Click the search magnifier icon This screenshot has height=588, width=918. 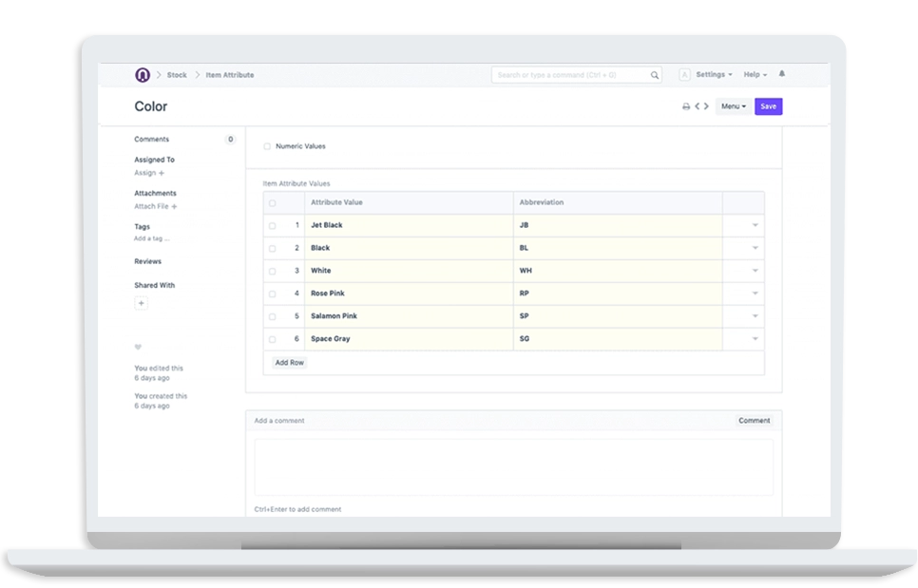[655, 75]
